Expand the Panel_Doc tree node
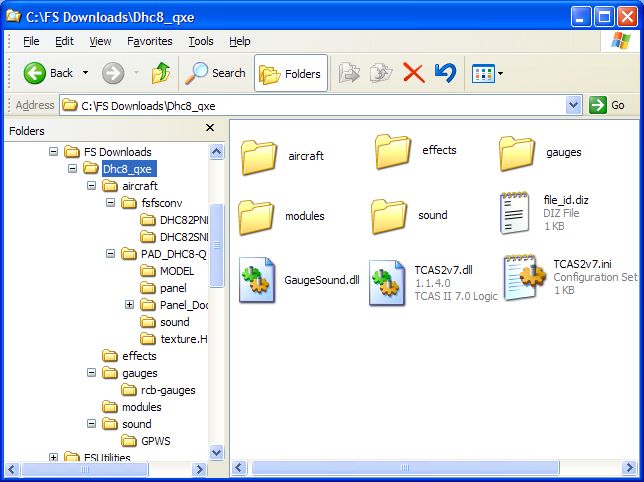Screen dimensions: 644x482 129,305
